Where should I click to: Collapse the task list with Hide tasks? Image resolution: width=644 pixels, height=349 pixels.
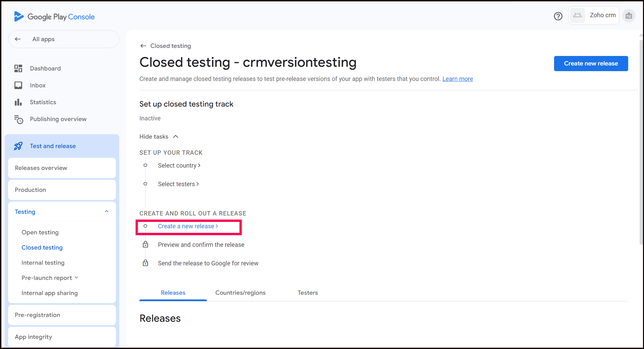tap(159, 137)
